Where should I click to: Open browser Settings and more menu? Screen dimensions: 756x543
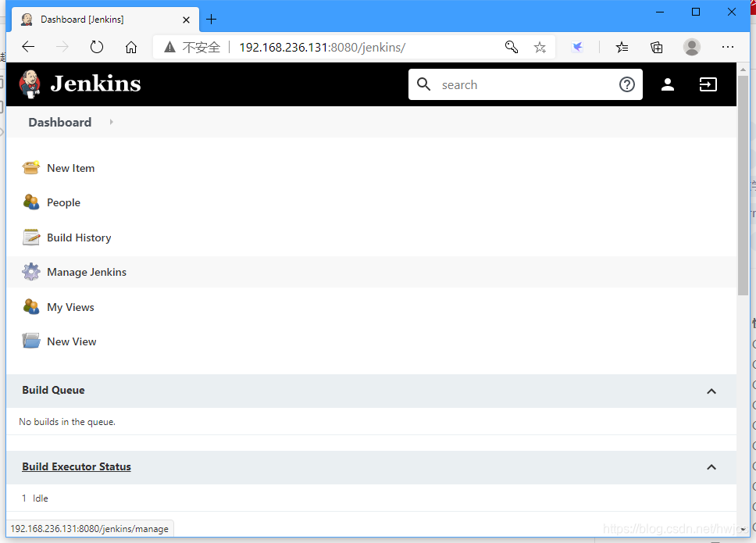pyautogui.click(x=728, y=47)
